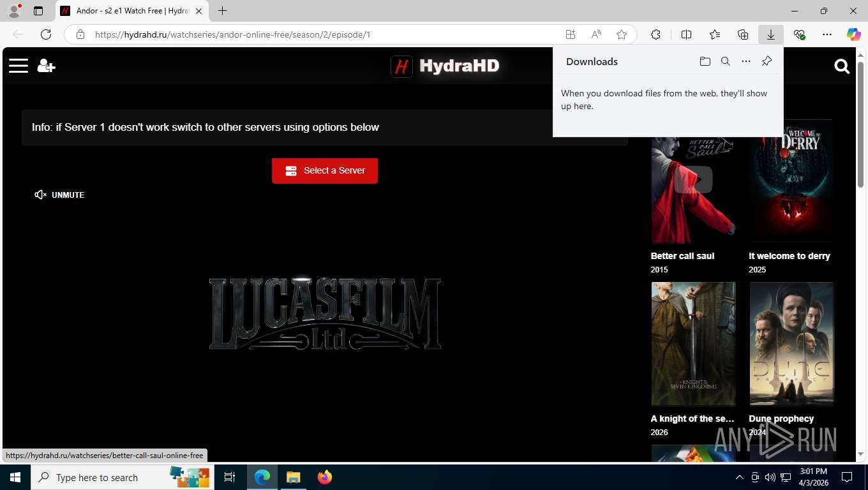Open Collections icon
This screenshot has width=868, height=490.
742,34
